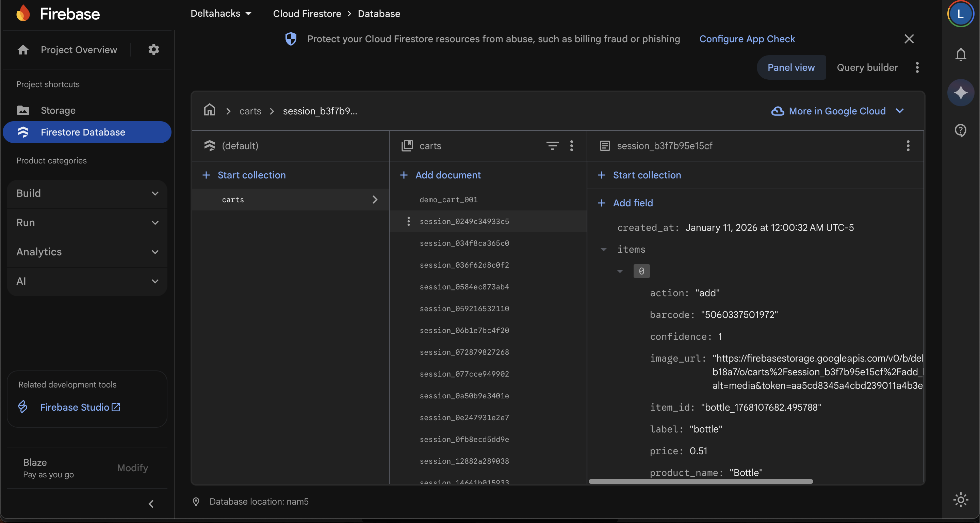This screenshot has width=980, height=523.
Task: Open carts collection three-dot menu
Action: pos(571,145)
